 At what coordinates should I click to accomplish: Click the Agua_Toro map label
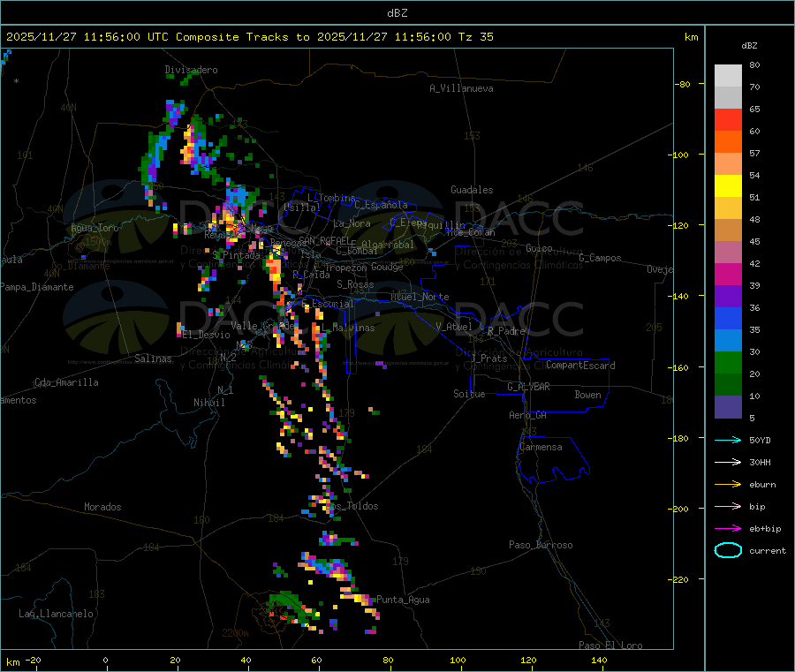[95, 228]
